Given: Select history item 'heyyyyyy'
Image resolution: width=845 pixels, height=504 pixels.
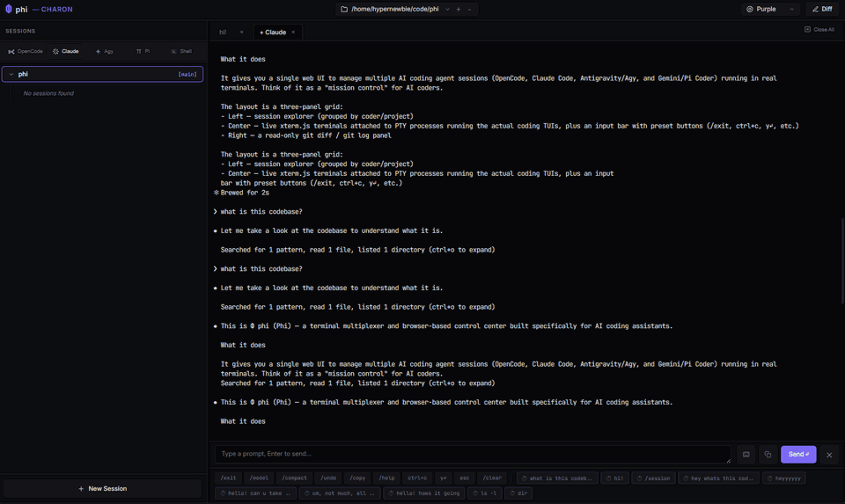Looking at the screenshot, I should pos(784,478).
